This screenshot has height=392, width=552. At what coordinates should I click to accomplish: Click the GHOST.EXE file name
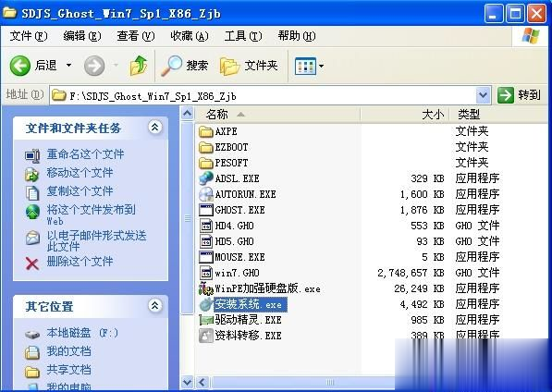(x=239, y=210)
